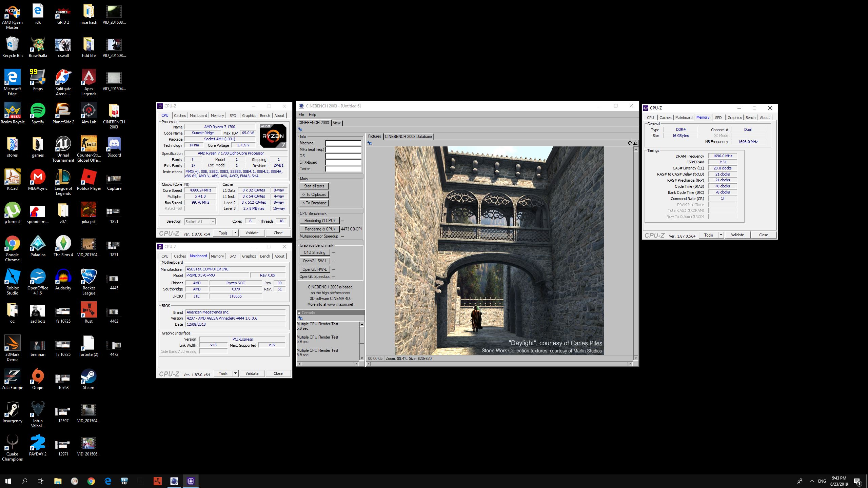Open the Help menu in Cinebench

point(312,115)
